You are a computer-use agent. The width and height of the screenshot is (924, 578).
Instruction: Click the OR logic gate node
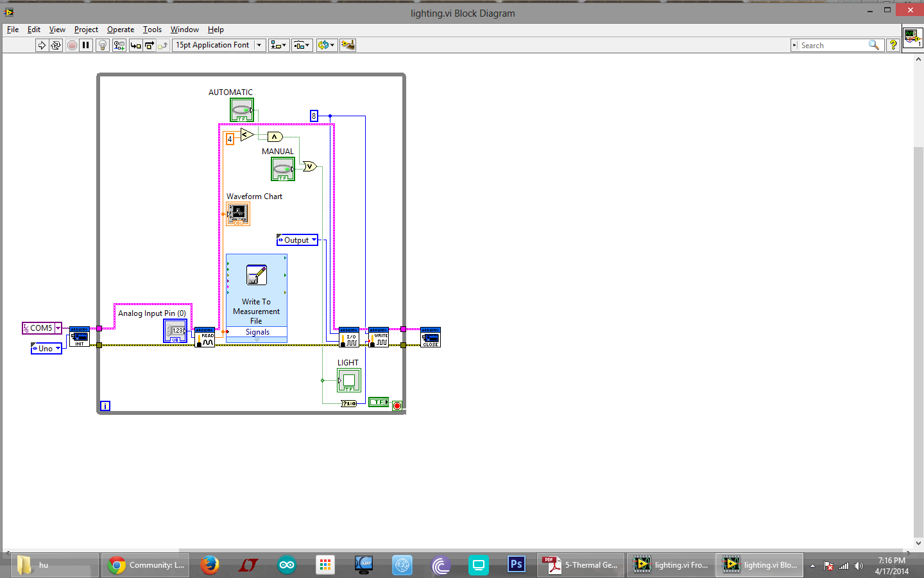310,166
